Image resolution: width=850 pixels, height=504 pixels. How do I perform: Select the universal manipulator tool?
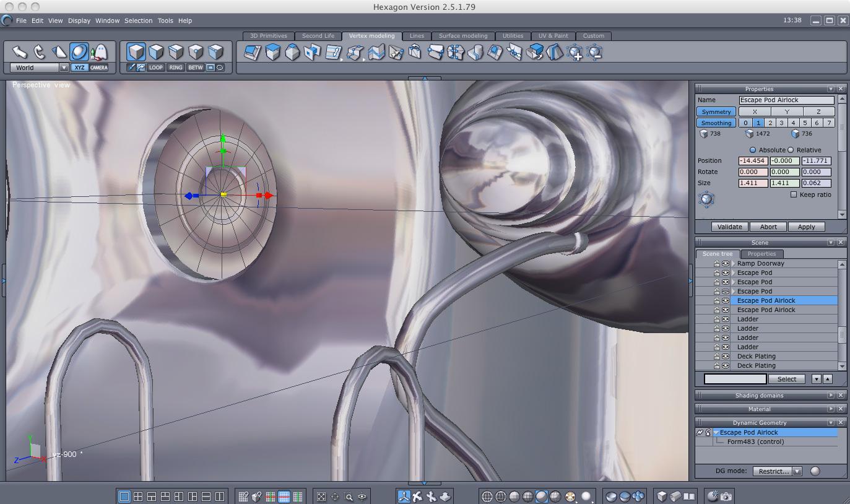pos(79,52)
